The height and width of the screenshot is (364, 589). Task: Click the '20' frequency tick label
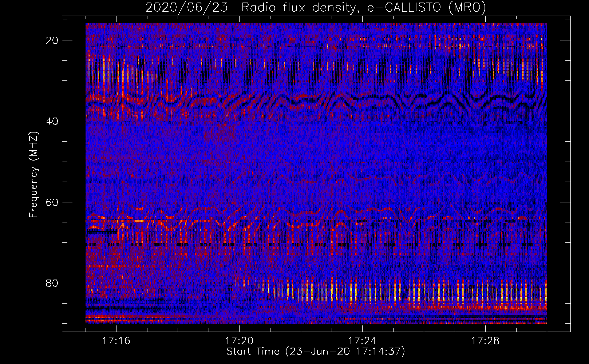[x=52, y=40]
